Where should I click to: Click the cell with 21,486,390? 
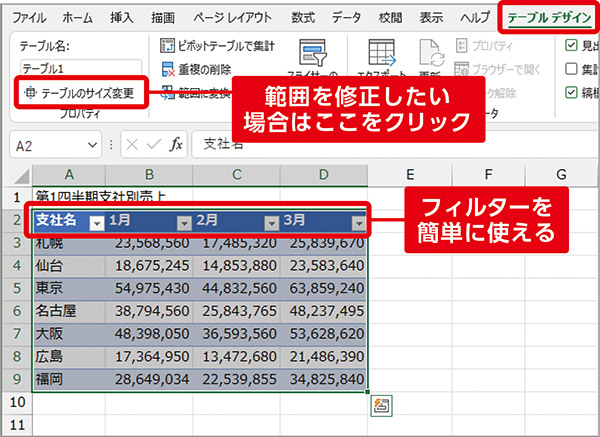[x=324, y=357]
